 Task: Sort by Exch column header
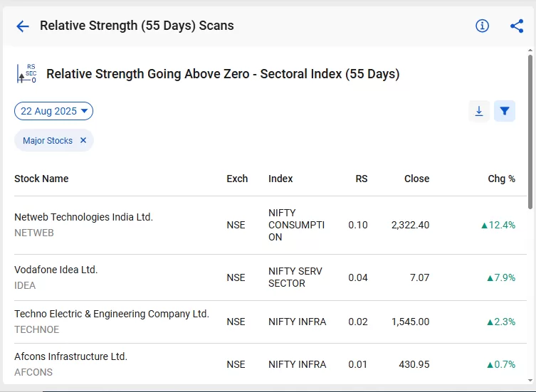[237, 179]
